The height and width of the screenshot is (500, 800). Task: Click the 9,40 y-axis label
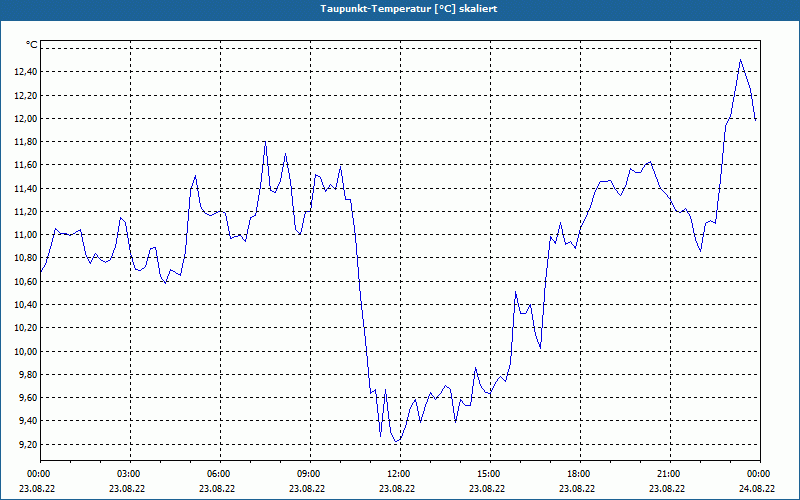[28, 421]
